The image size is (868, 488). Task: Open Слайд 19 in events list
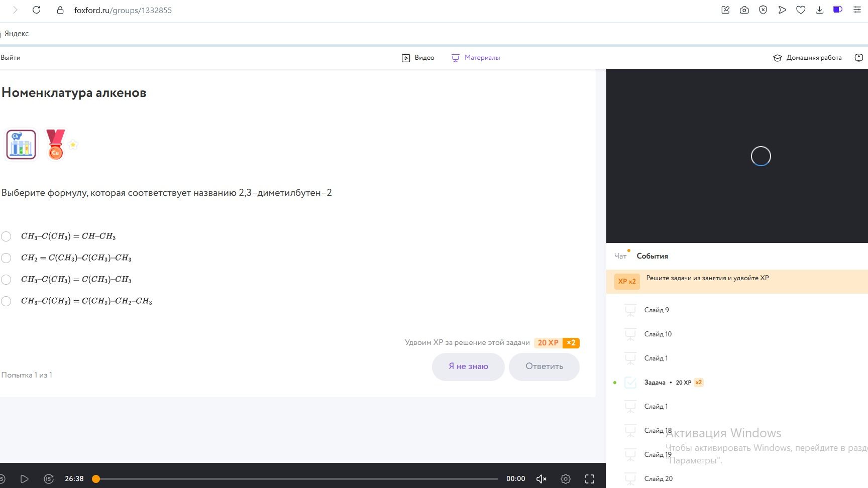coord(658,455)
